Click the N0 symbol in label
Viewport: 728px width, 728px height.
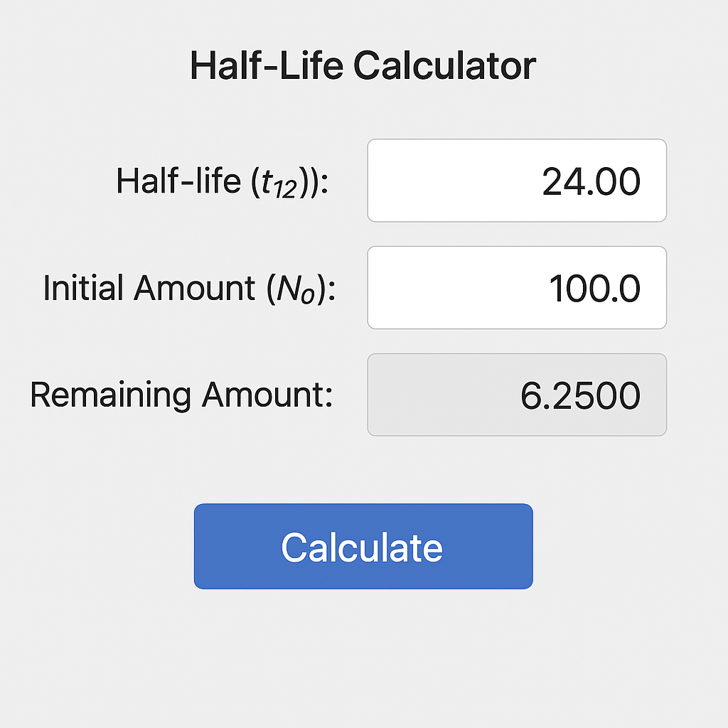point(296,290)
